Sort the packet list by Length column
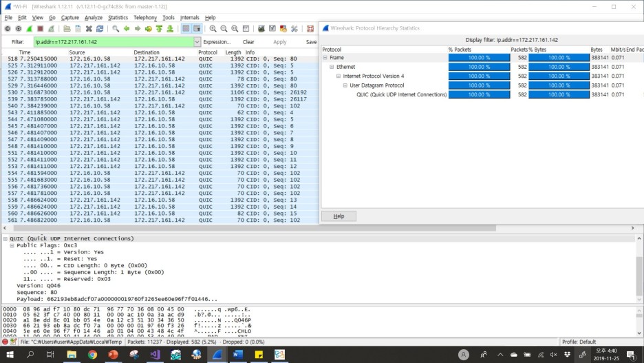 pyautogui.click(x=233, y=52)
